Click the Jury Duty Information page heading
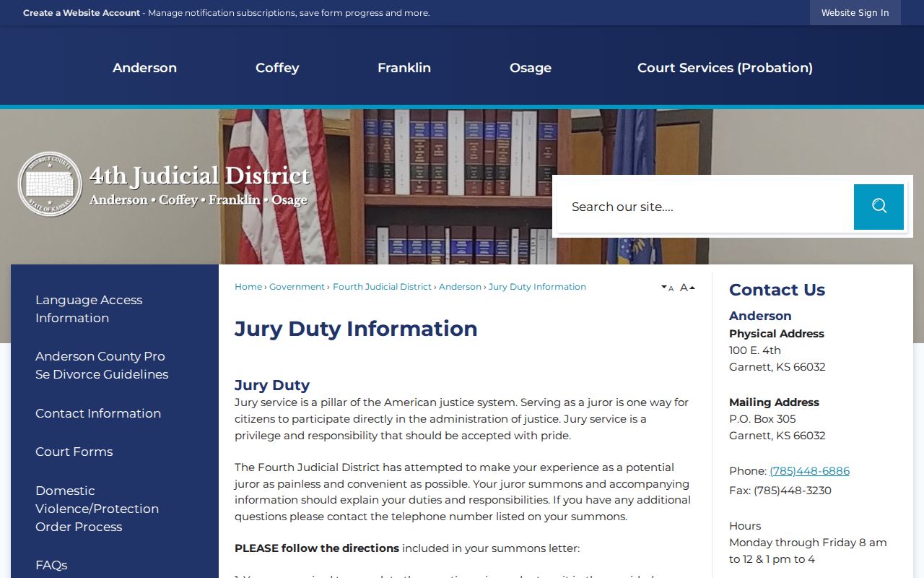This screenshot has width=924, height=578. 356,329
